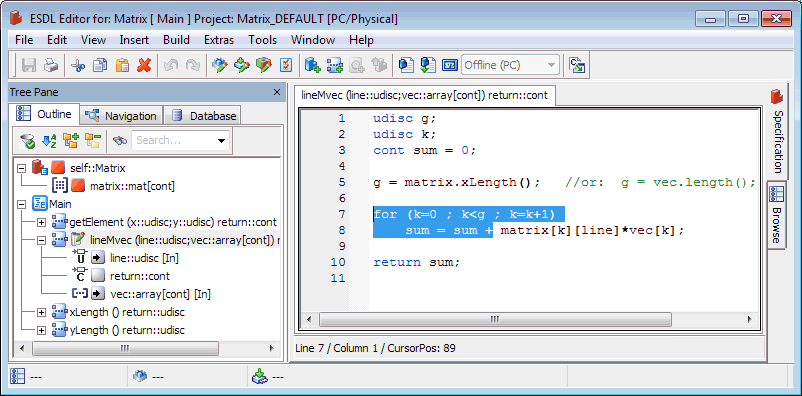The height and width of the screenshot is (396, 802).
Task: Collapse the lineMvec method node
Action: 41,240
